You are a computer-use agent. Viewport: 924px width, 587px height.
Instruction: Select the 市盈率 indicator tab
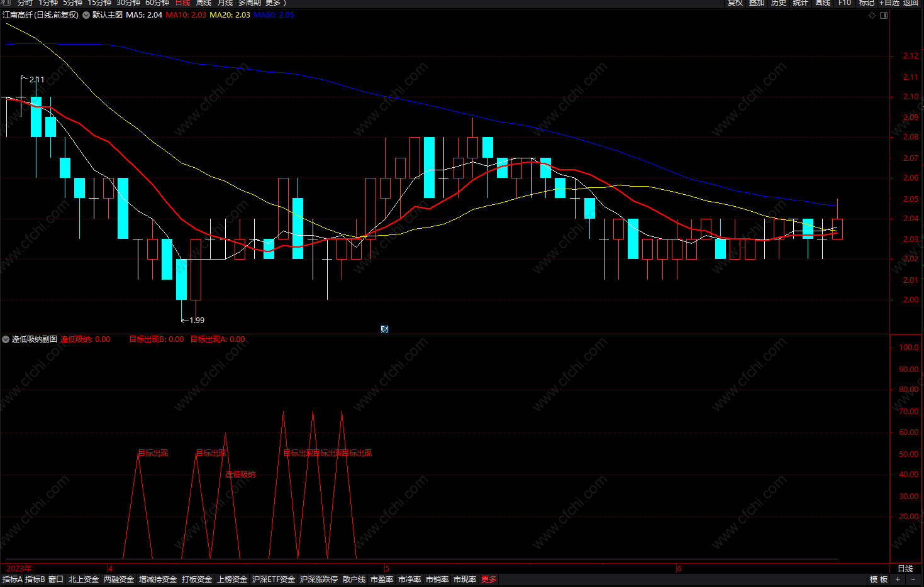(382, 579)
